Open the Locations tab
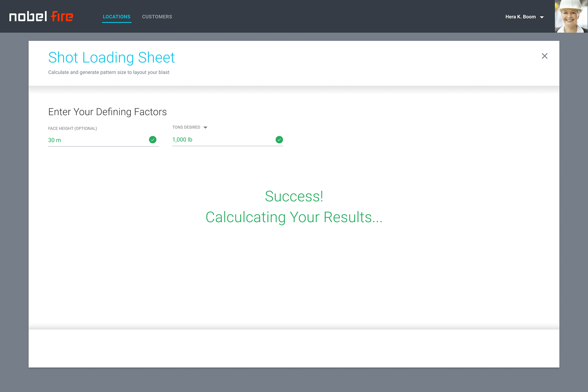The height and width of the screenshot is (392, 588). click(x=116, y=17)
